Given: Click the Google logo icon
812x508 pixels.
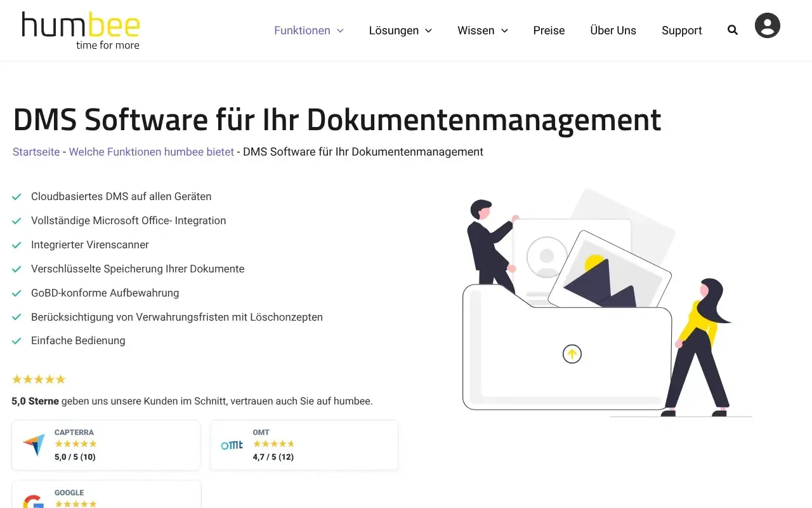Looking at the screenshot, I should point(33,502).
